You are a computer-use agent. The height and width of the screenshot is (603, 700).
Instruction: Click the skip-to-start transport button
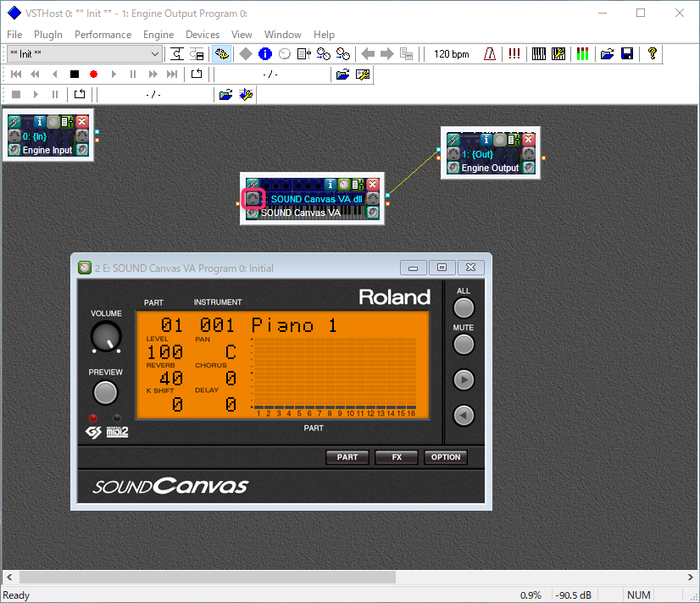(16, 74)
